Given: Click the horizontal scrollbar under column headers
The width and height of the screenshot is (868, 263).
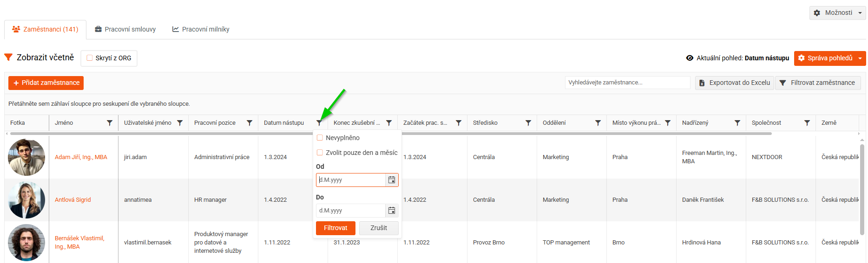Looking at the screenshot, I should [390, 134].
